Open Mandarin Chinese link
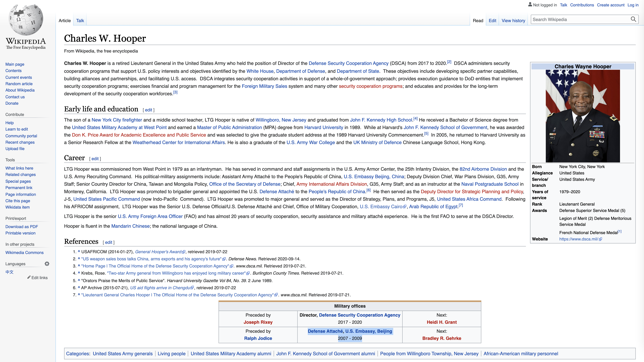 (x=130, y=226)
